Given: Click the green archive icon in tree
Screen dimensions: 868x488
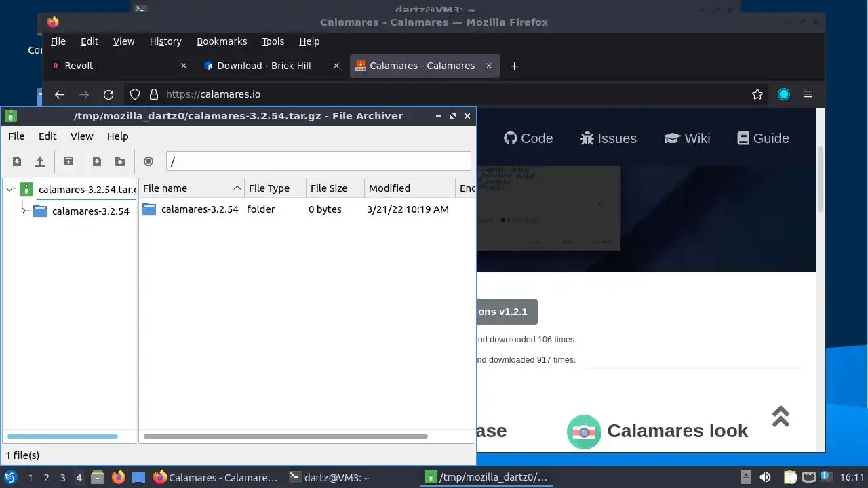Looking at the screenshot, I should (26, 189).
